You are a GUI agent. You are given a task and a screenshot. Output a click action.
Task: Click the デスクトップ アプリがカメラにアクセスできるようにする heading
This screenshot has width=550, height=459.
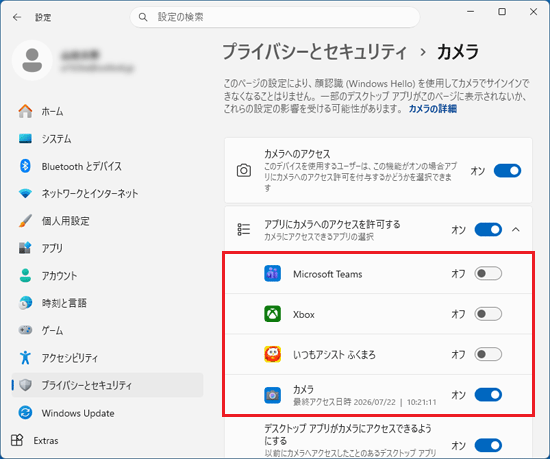[x=348, y=434]
